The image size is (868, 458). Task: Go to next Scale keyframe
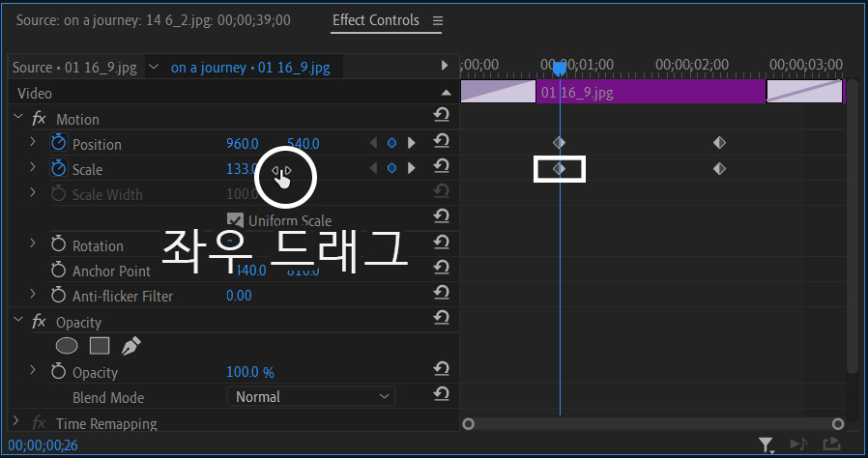[412, 168]
